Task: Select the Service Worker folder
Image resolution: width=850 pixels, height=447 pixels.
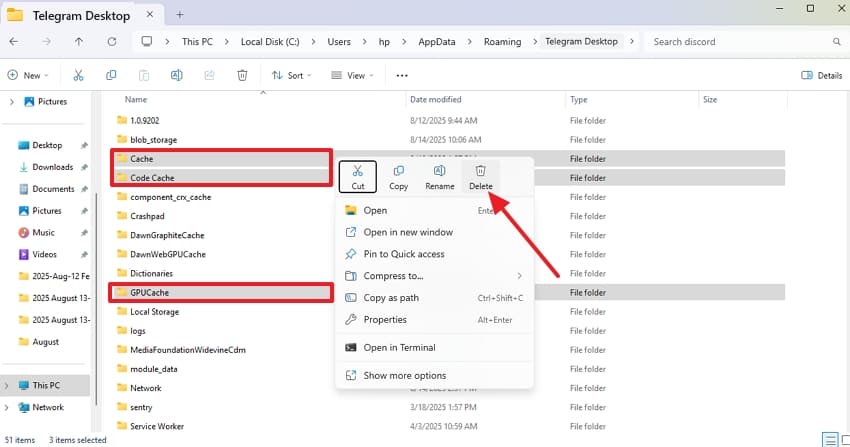Action: [x=157, y=426]
